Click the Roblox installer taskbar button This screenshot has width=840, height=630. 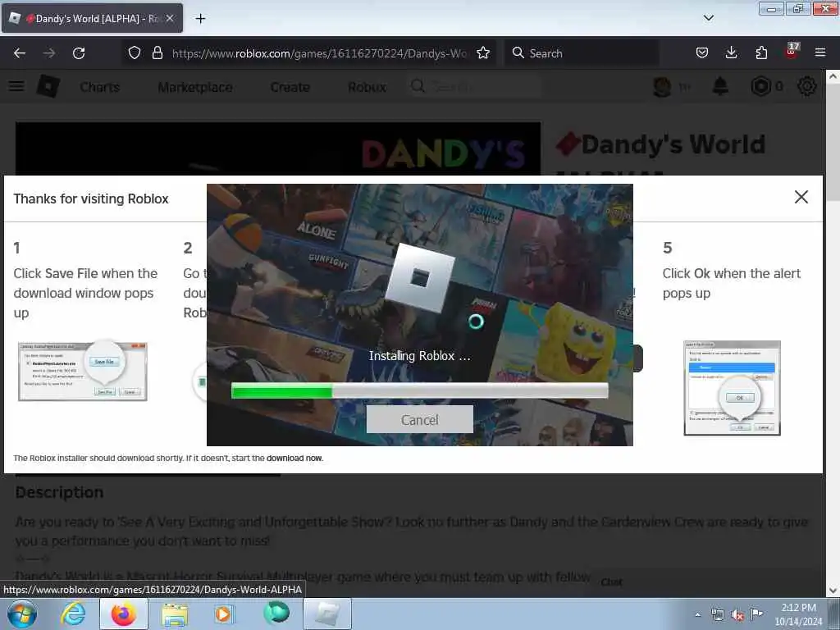tap(327, 614)
